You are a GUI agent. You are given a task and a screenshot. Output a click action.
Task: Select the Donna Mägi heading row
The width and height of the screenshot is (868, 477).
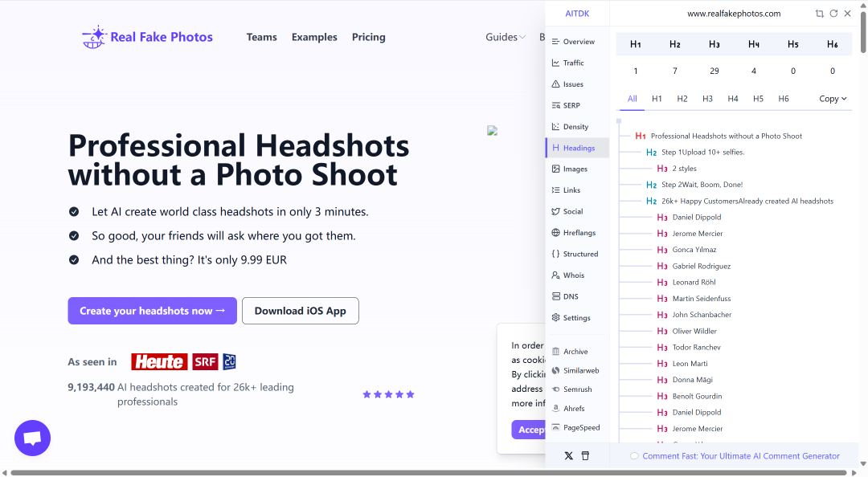(685, 380)
